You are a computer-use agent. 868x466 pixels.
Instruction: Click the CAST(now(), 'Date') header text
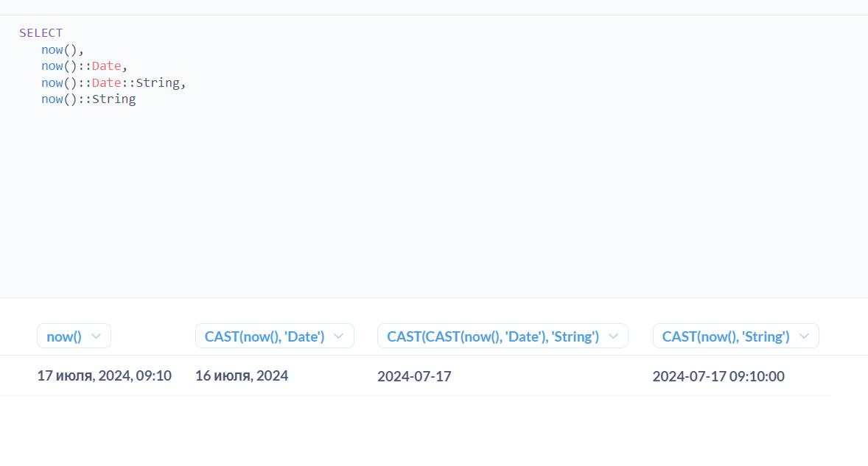(x=265, y=336)
